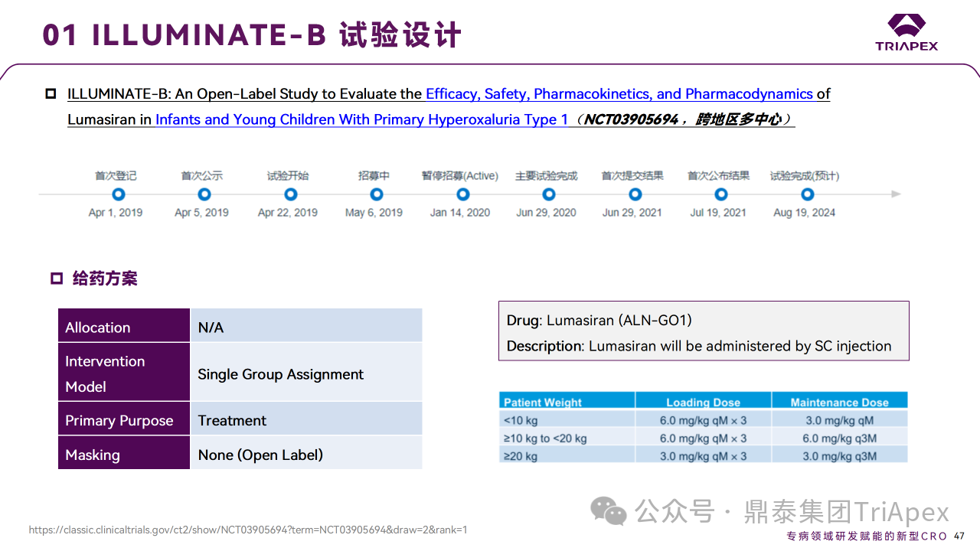The height and width of the screenshot is (551, 980).
Task: Click the classic.clinicaltrials.gov URL at the bottom
Action: click(247, 530)
